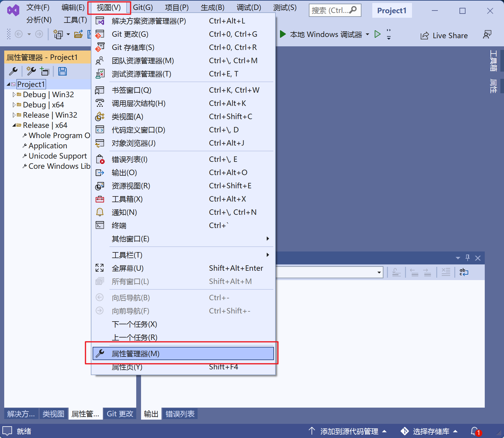Start without debugging using hollow green arrow
504x438 pixels.
(377, 34)
